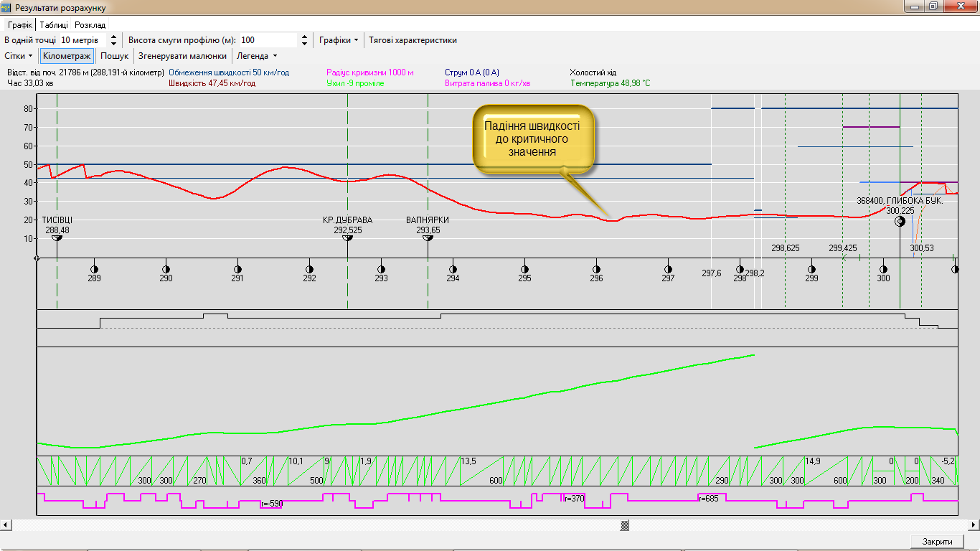Click the КР.ДУБРАВА station marker icon
Viewport: 980px width, 551px height.
(x=348, y=238)
